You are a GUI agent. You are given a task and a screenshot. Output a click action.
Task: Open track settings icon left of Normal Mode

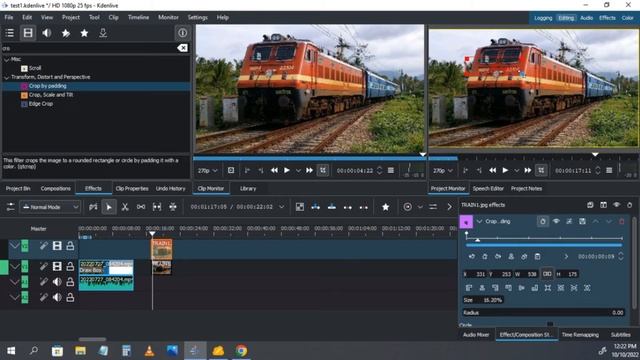pyautogui.click(x=11, y=207)
